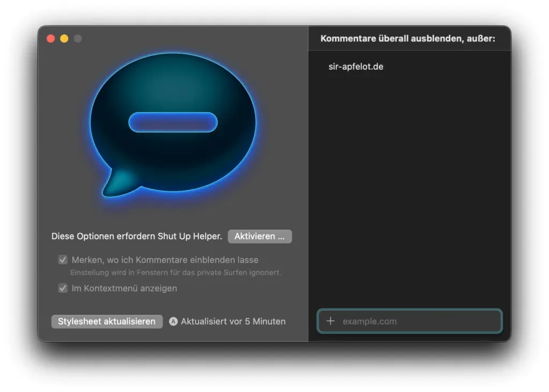Viewport: 549px width, 392px height.
Task: Select the sir-apfelot.de exception entry
Action: click(x=355, y=66)
